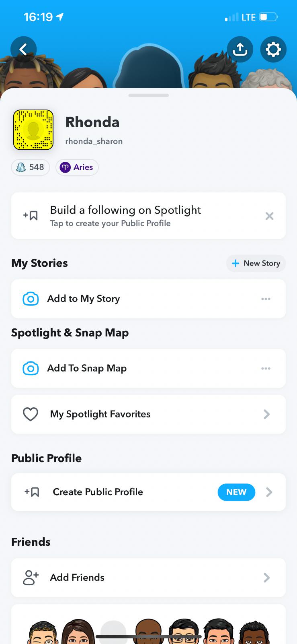Viewport: 297px width, 644px height.
Task: Tap the back arrow icon
Action: pos(23,50)
